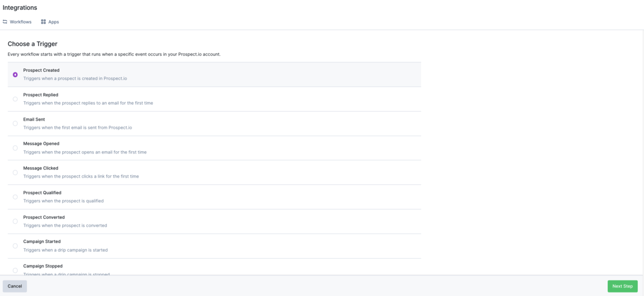Select the Prospect Qualified radio button
Viewport: 644px width, 296px height.
(15, 197)
